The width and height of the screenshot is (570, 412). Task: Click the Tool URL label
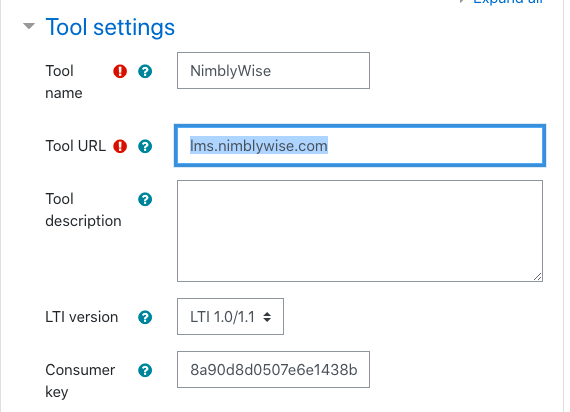click(x=76, y=146)
